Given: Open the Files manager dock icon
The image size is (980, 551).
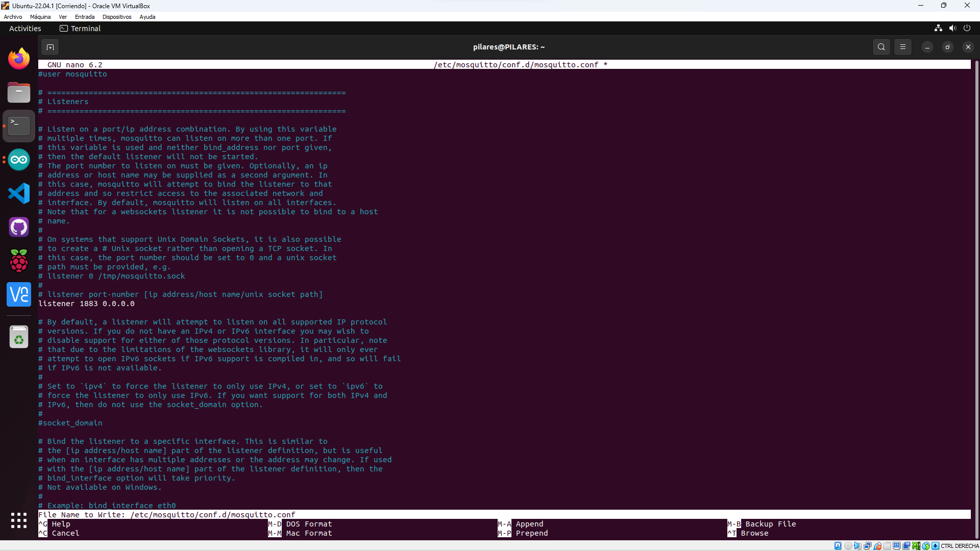Looking at the screenshot, I should (19, 93).
